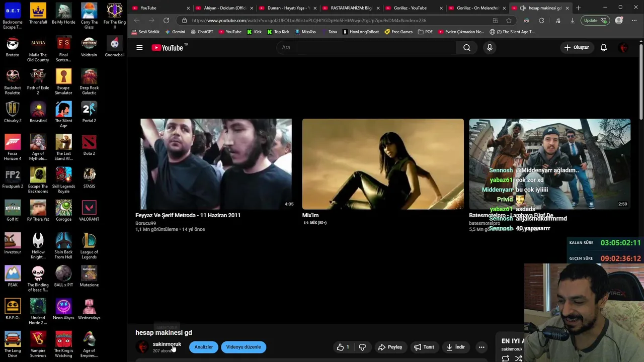Screen dimensions: 644x362
Task: Click the Analizler button
Action: [x=204, y=347]
